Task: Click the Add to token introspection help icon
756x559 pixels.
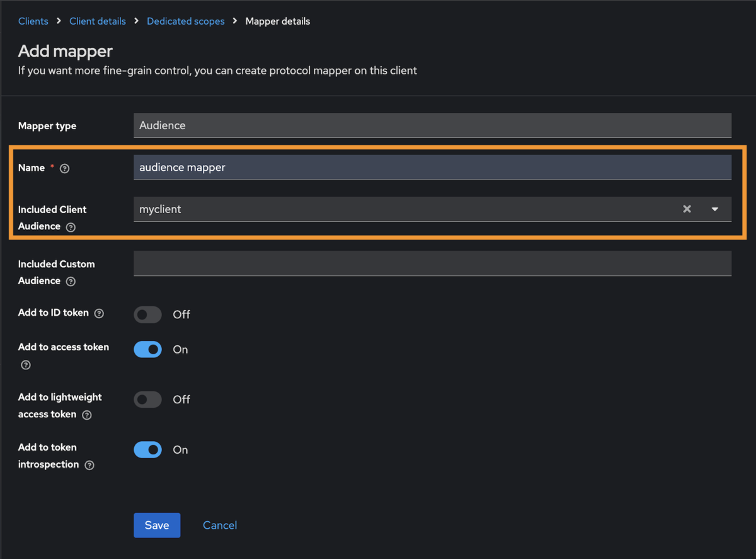Action: tap(89, 465)
